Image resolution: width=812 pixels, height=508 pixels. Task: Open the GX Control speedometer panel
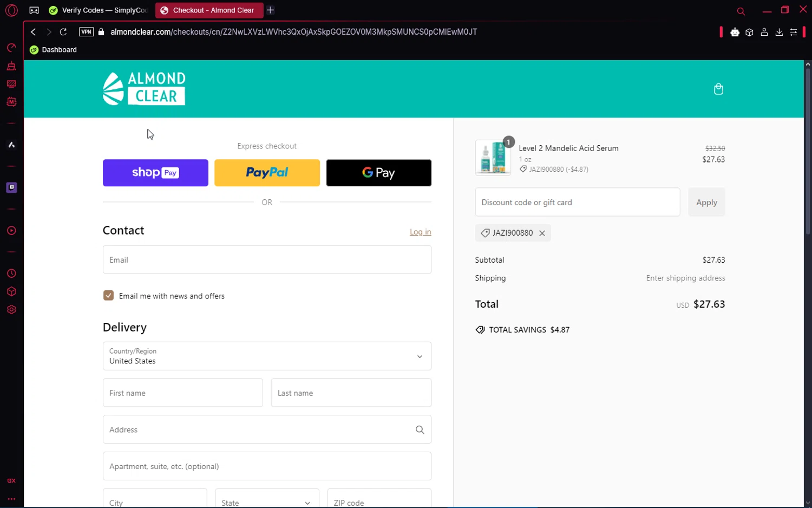point(11,48)
